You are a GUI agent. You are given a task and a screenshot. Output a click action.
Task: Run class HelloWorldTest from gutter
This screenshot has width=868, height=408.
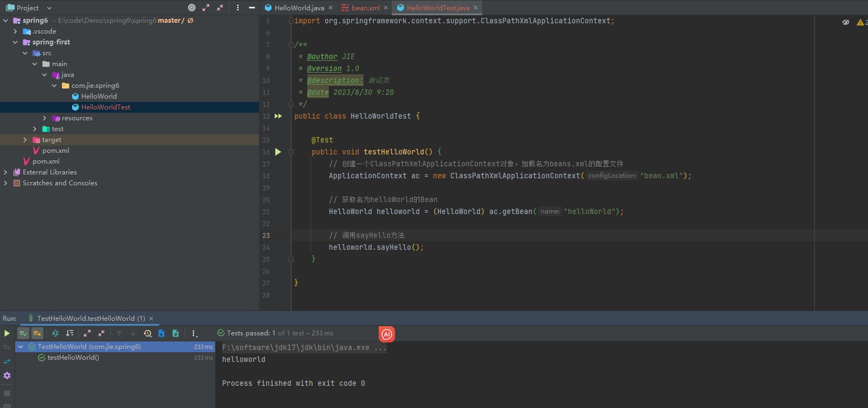click(x=278, y=116)
